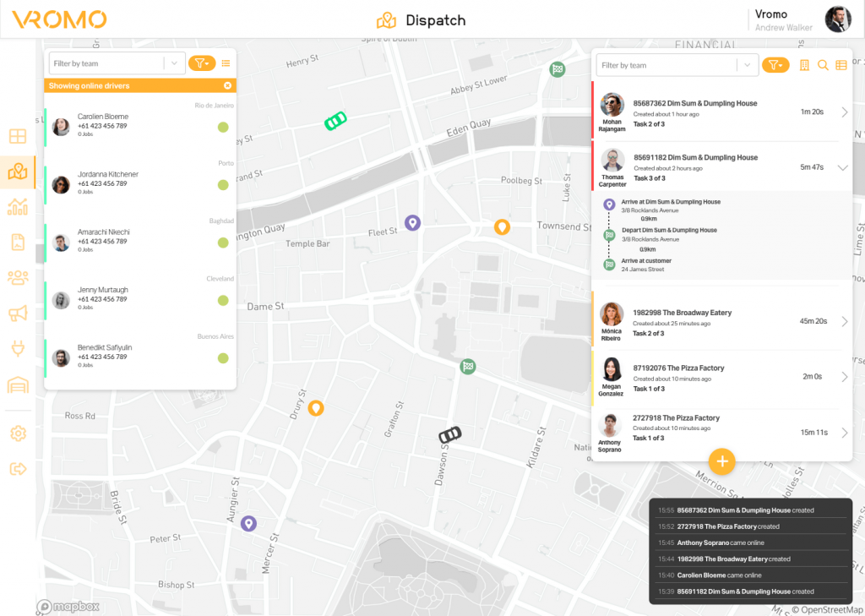Screen dimensions: 865x616
Task: Toggle Carolien Bloeme's online status dot
Action: (222, 127)
